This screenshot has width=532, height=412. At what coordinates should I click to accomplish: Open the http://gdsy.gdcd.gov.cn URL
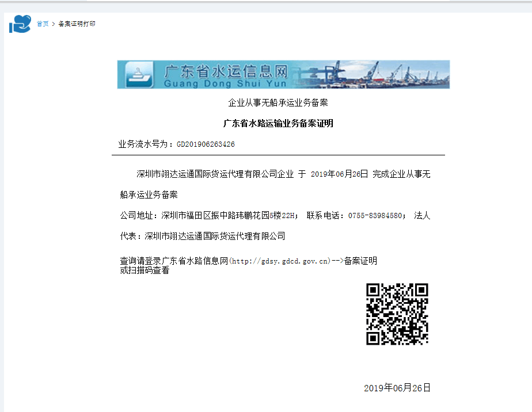[280, 261]
